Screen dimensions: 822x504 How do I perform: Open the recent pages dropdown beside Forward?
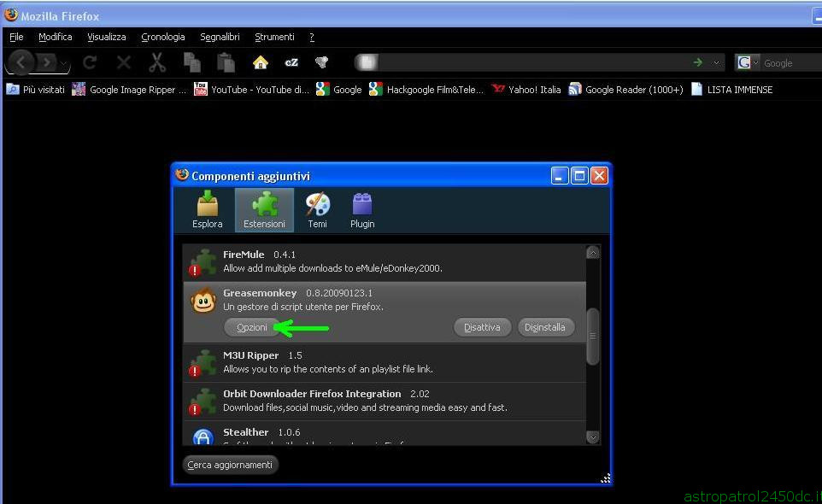point(63,63)
